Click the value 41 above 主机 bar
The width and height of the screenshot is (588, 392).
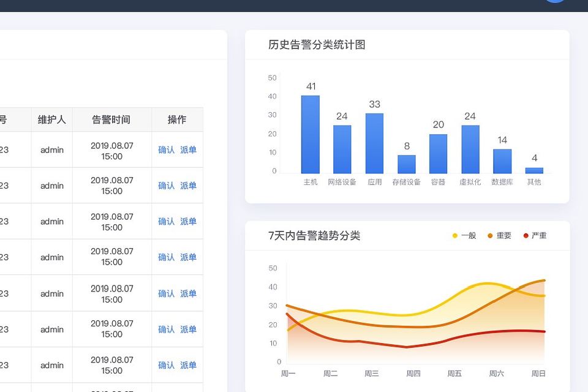click(311, 86)
